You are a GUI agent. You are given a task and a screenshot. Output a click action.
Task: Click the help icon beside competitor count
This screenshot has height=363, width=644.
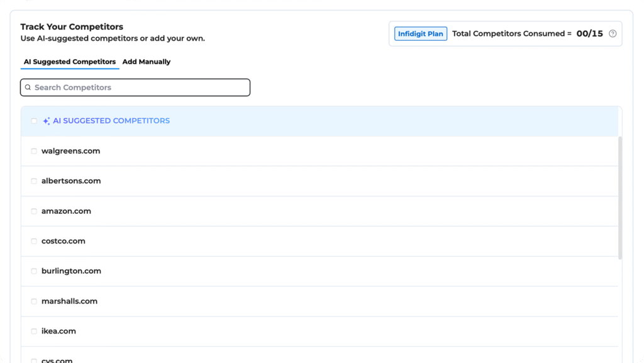click(613, 34)
